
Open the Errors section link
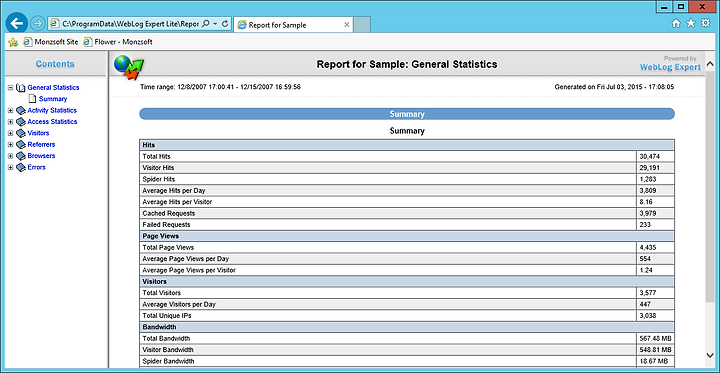click(x=36, y=167)
